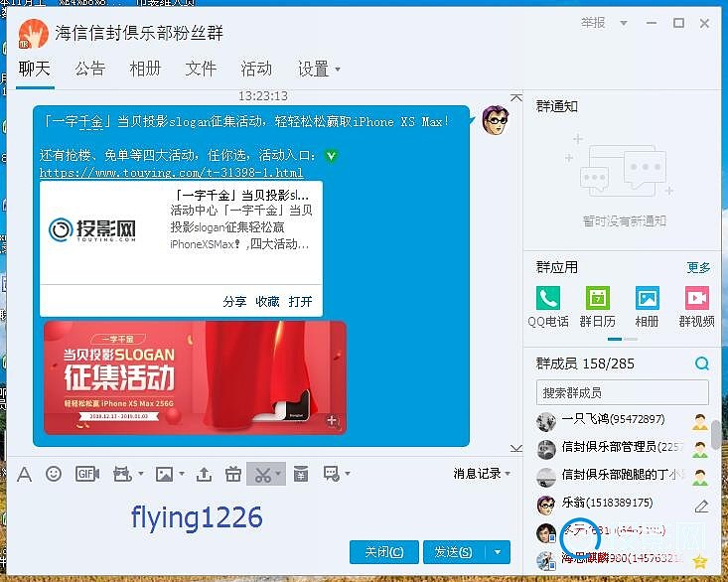Screen dimensions: 728x582
Task: Switch to the 聊天 tab
Action: [x=35, y=70]
